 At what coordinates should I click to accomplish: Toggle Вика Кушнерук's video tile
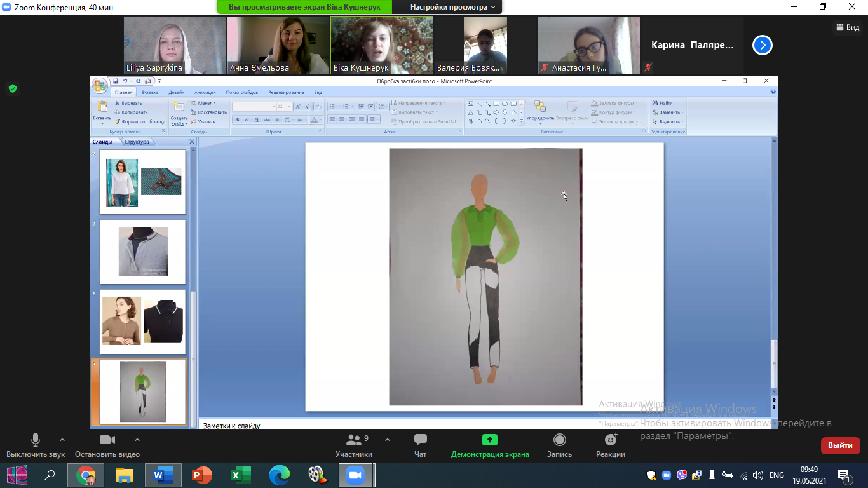click(382, 45)
